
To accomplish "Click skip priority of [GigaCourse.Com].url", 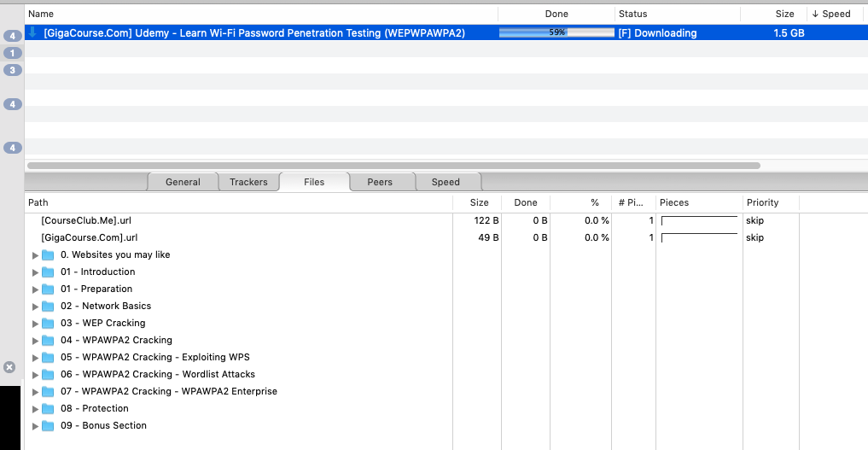I will pyautogui.click(x=754, y=237).
